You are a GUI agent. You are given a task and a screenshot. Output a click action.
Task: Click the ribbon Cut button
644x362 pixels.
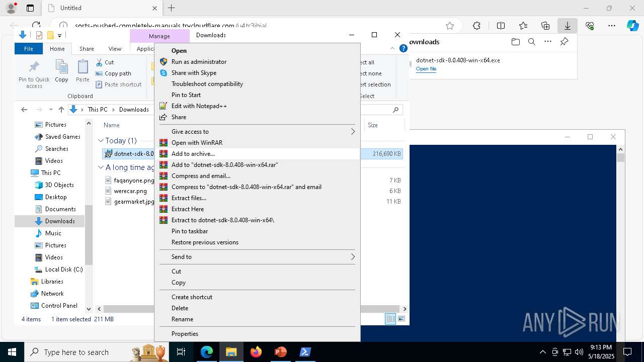105,62
